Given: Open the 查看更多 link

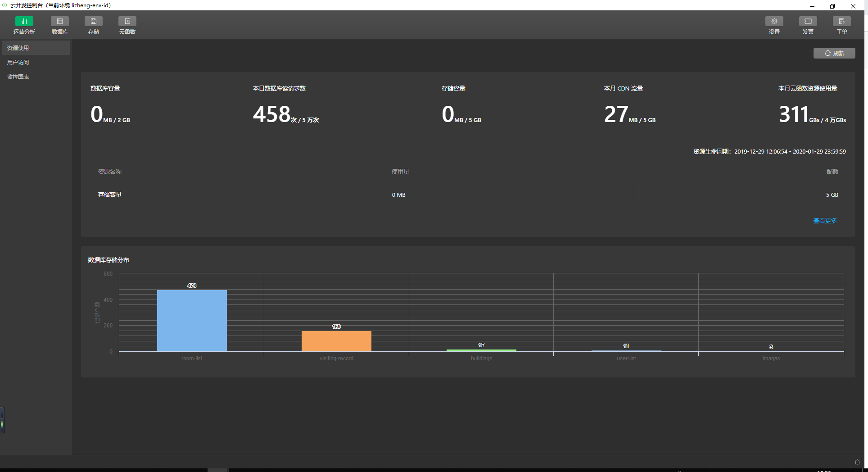Looking at the screenshot, I should pyautogui.click(x=825, y=221).
